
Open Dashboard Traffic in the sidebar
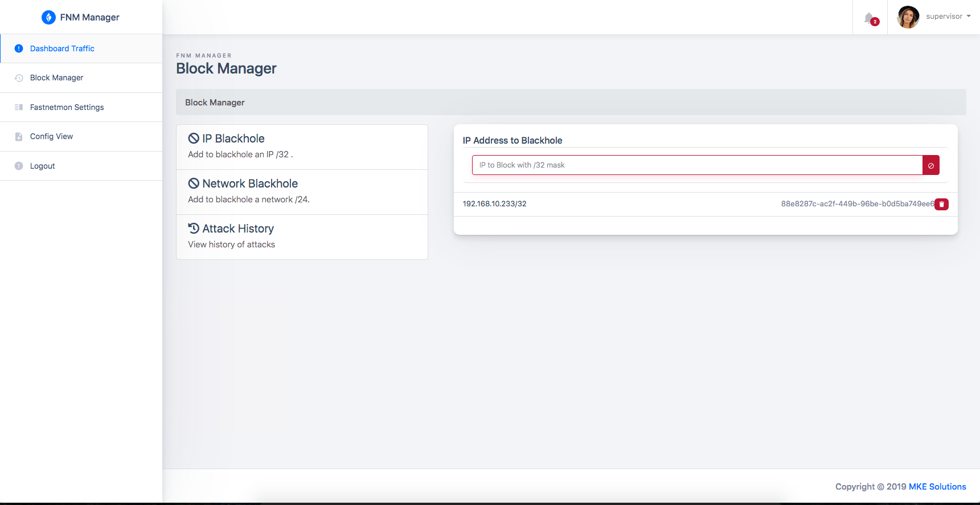[81, 48]
